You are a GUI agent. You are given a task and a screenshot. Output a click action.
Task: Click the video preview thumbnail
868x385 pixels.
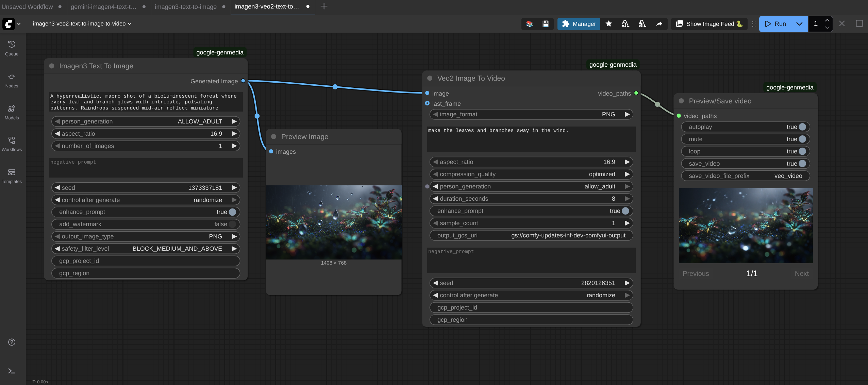[x=746, y=225]
